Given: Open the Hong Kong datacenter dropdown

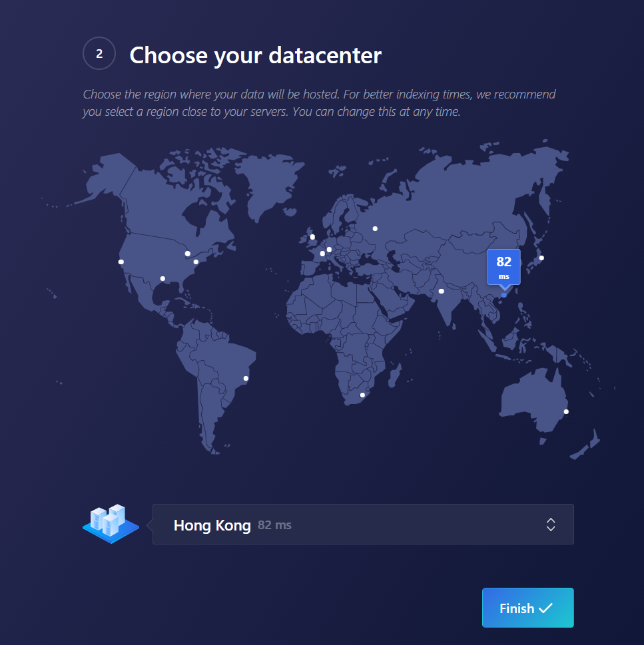Looking at the screenshot, I should pos(363,525).
